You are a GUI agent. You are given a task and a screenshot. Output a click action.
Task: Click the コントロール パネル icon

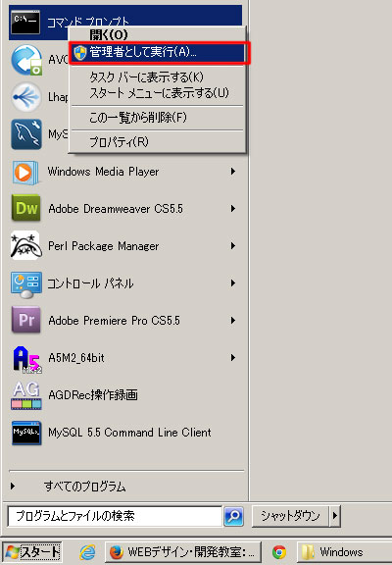[x=25, y=284]
